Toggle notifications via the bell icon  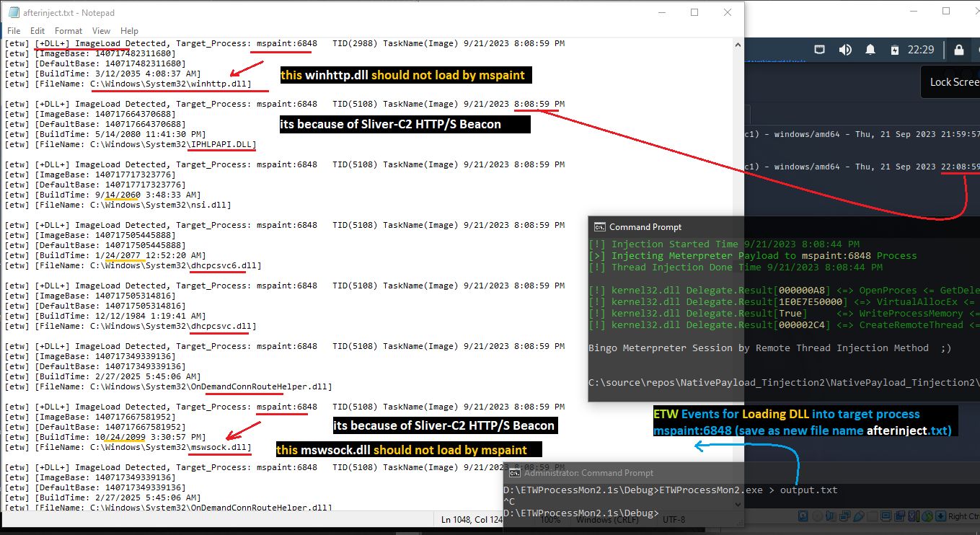870,50
